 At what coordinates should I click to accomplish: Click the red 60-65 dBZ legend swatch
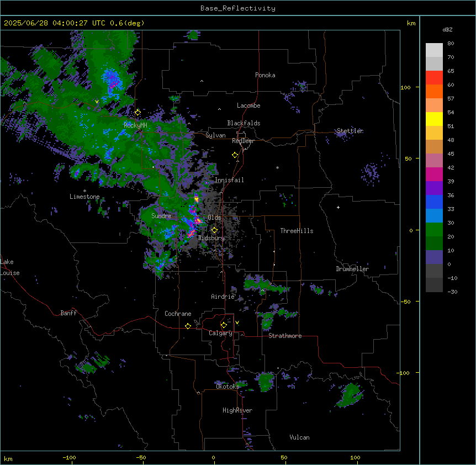tap(434, 78)
